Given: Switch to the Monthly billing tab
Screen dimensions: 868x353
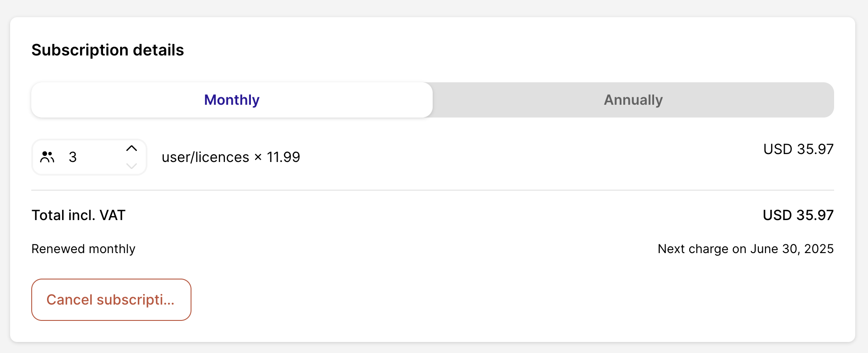Looking at the screenshot, I should [x=232, y=100].
